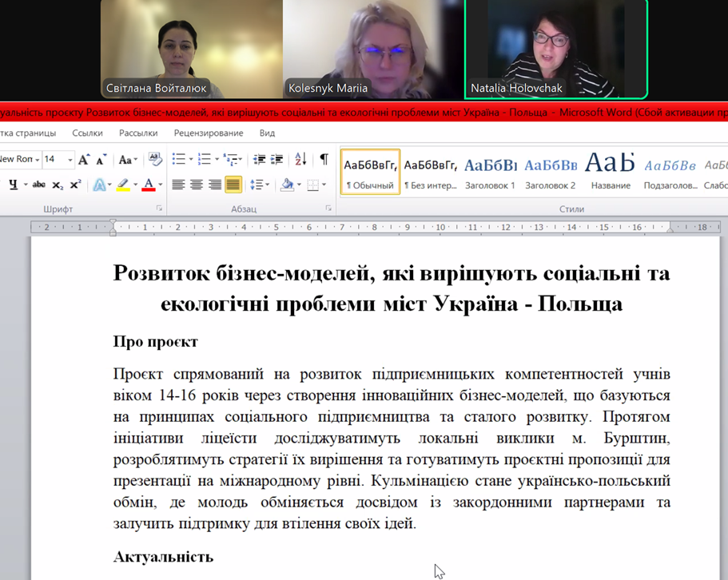This screenshot has width=728, height=580.
Task: Click the Clear Formatting eraser icon
Action: tap(155, 160)
